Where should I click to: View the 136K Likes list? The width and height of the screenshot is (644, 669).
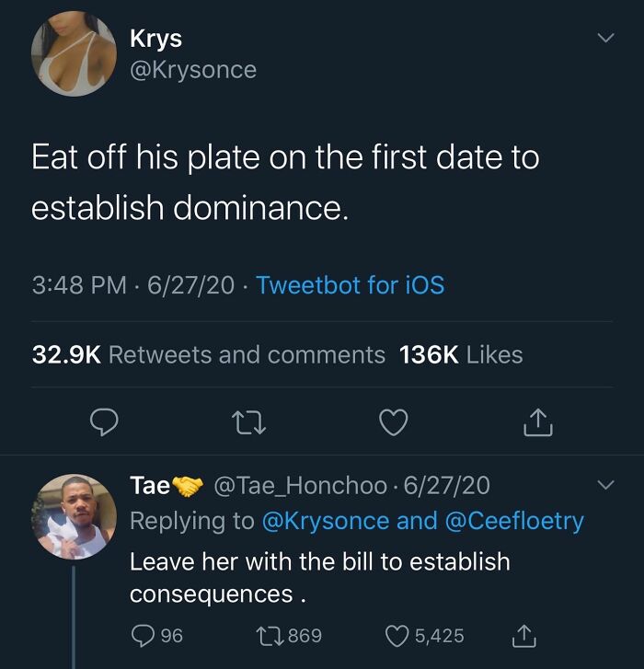pos(461,355)
